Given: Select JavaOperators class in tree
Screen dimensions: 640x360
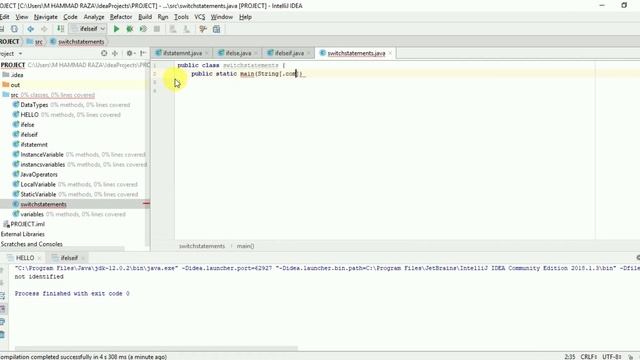Looking at the screenshot, I should 39,174.
